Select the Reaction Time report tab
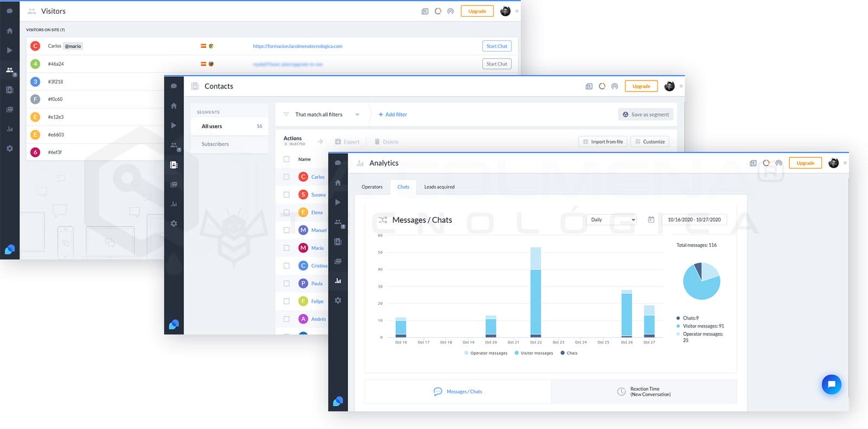 pos(644,392)
